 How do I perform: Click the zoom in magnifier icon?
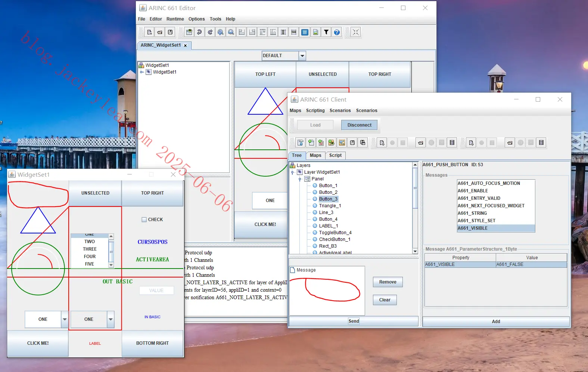click(221, 32)
